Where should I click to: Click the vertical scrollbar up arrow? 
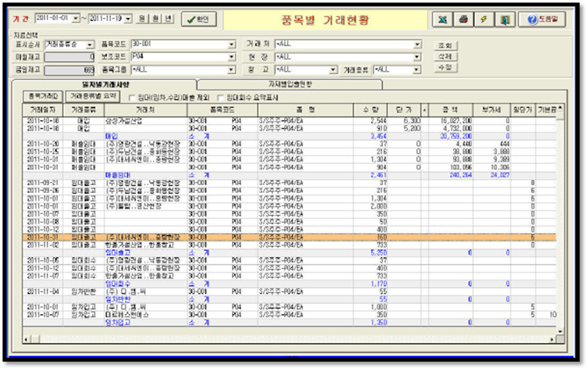pos(560,108)
